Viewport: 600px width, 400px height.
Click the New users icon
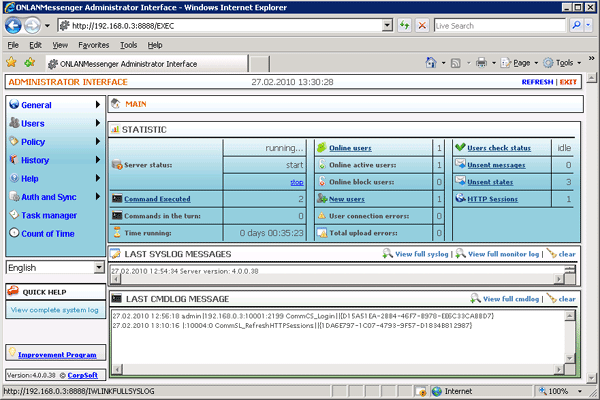click(322, 198)
